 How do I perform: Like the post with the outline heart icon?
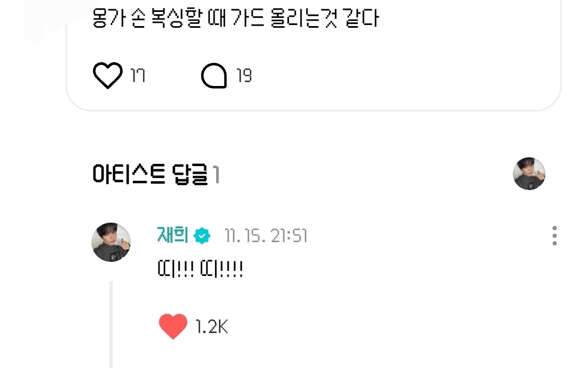click(108, 76)
